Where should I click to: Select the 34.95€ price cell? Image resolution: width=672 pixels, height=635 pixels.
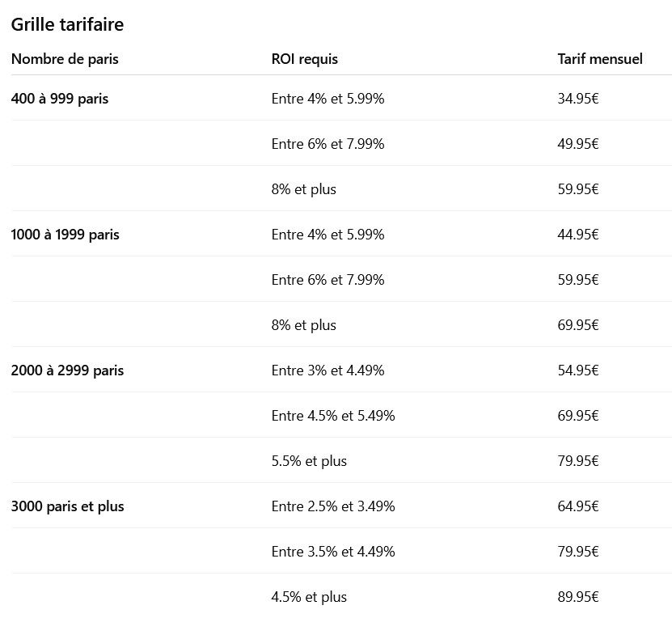[x=578, y=99]
